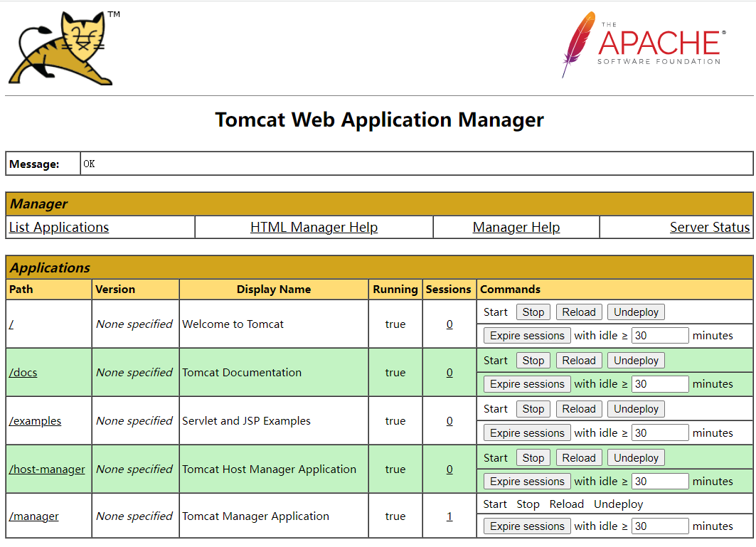Reload the Servlet and JSP Examples app

click(579, 409)
